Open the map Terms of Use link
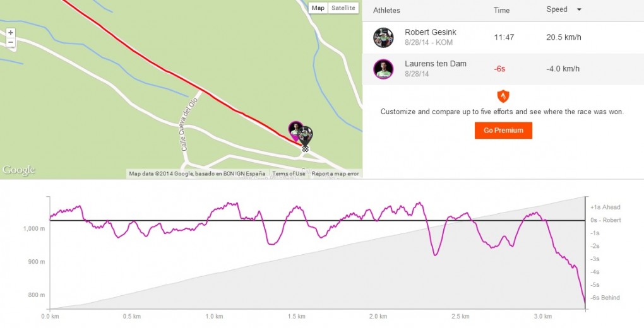644x328 pixels. tap(289, 173)
